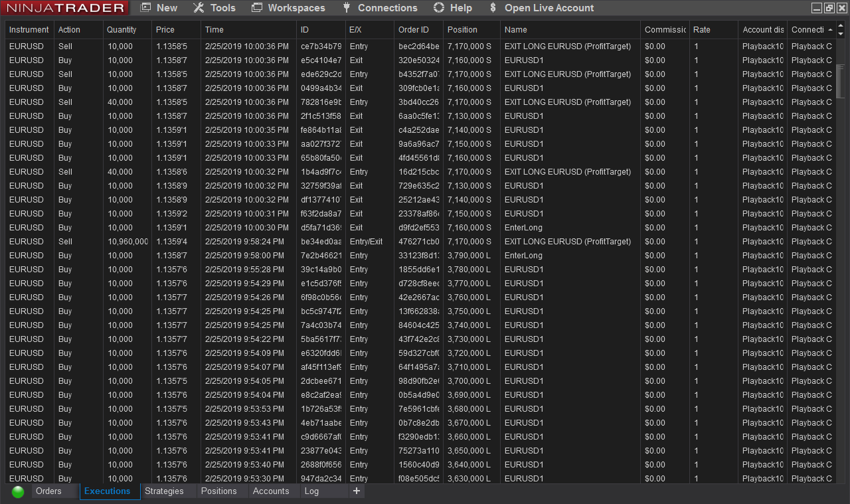This screenshot has width=850, height=504.
Task: Click the NinjaTrader logo
Action: 65,8
